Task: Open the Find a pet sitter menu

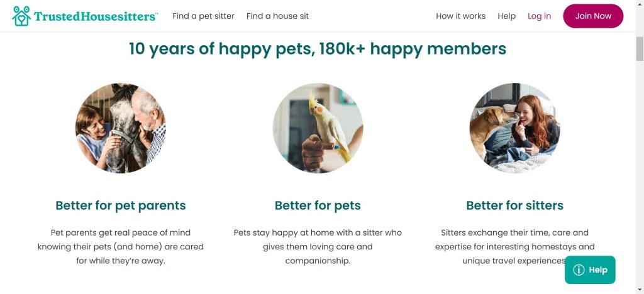Action: pyautogui.click(x=203, y=16)
